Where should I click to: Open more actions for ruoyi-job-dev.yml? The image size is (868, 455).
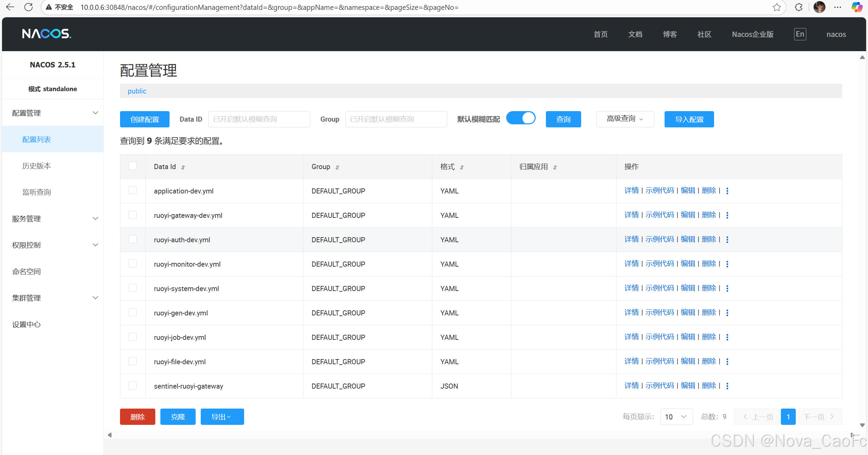point(727,337)
